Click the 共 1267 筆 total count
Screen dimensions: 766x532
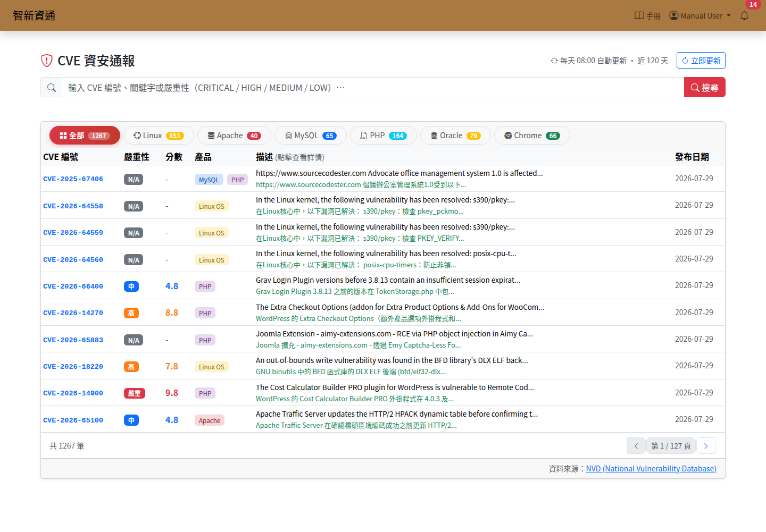pos(67,446)
